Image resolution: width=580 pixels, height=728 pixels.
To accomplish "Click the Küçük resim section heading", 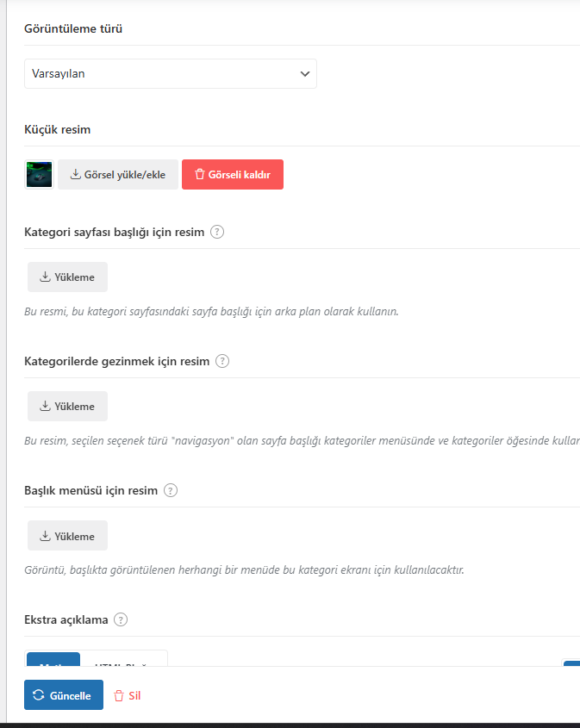I will point(58,129).
